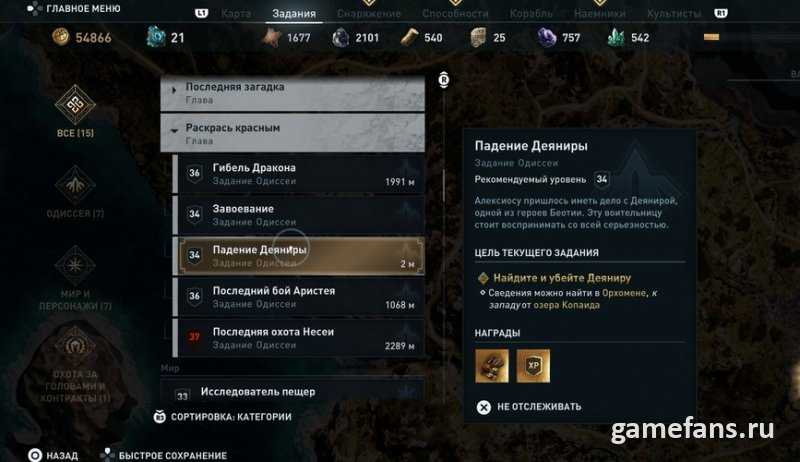Click the quest list scrollbar
The image size is (800, 462).
[x=444, y=186]
